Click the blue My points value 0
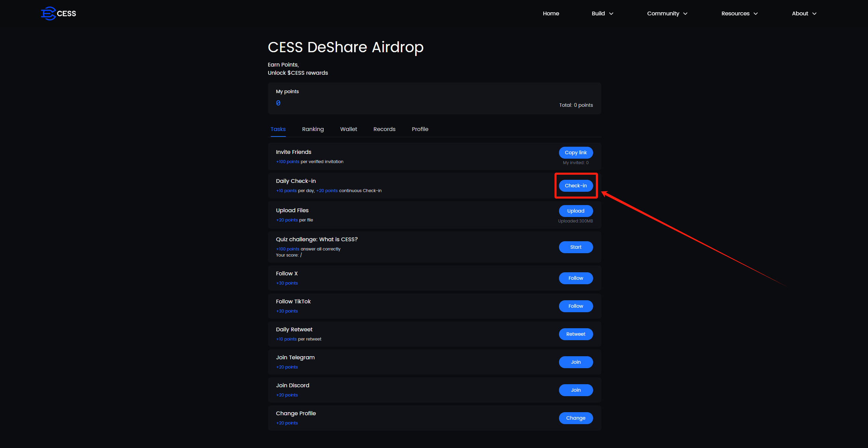This screenshot has height=448, width=868. click(278, 103)
